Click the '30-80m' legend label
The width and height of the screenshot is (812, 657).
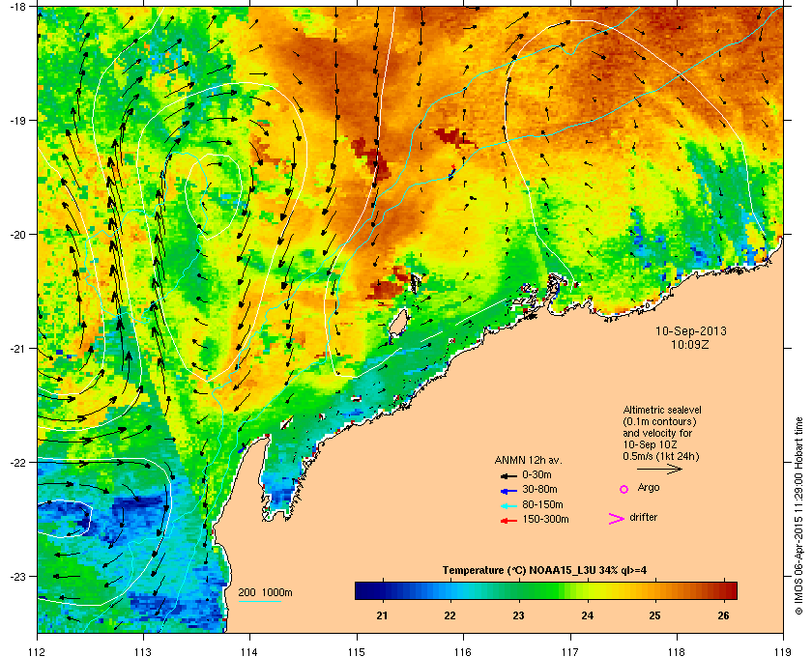539,489
